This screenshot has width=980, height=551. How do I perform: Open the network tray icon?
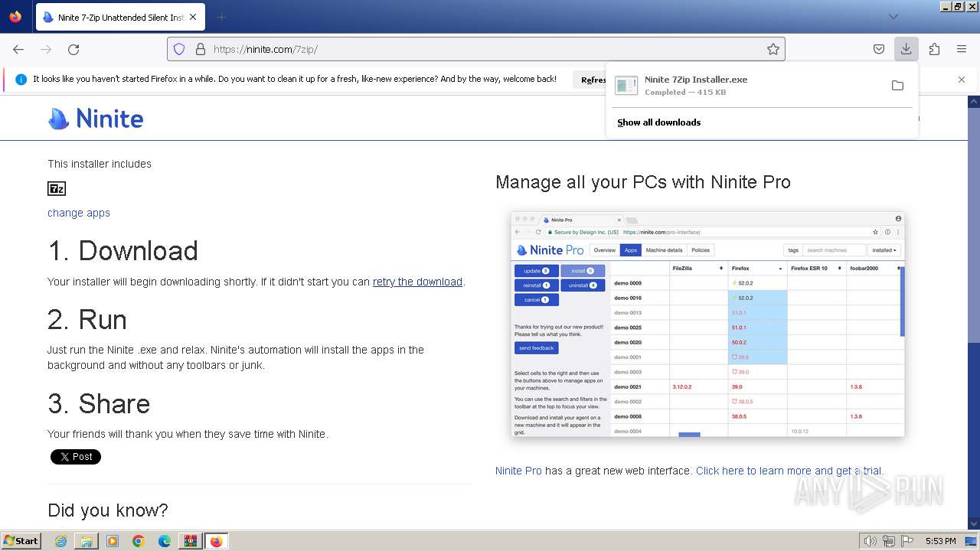pos(888,541)
